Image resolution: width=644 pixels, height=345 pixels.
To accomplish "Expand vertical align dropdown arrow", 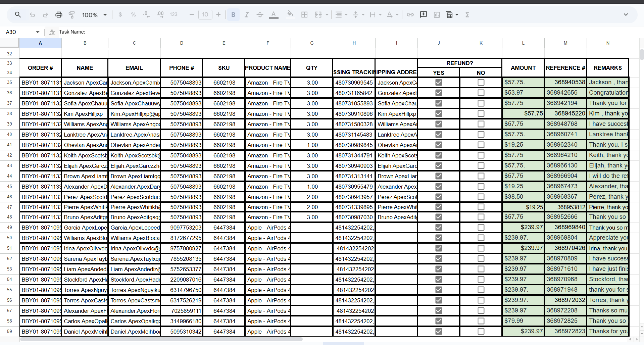I will 363,15.
